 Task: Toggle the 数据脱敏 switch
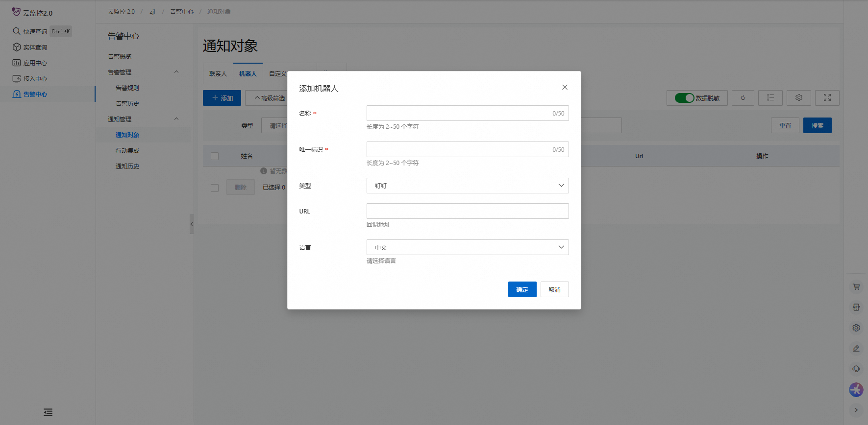[x=684, y=98]
